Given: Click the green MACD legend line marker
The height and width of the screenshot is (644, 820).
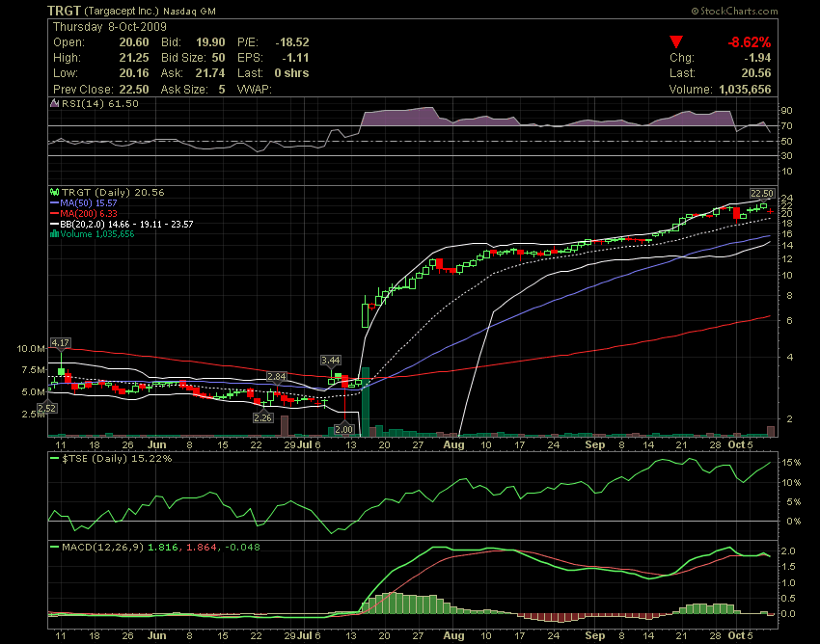Looking at the screenshot, I should 54,547.
